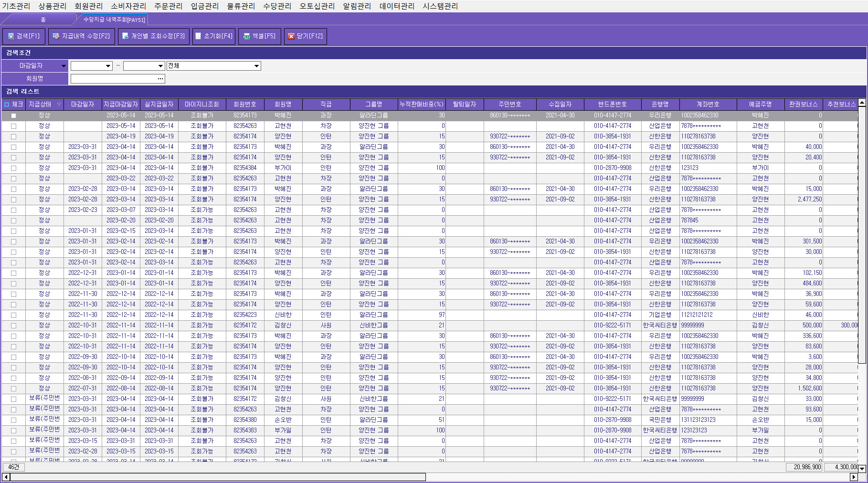Check the row for member 82354384 부가이
Screen dimensions: 868x483
(x=13, y=168)
